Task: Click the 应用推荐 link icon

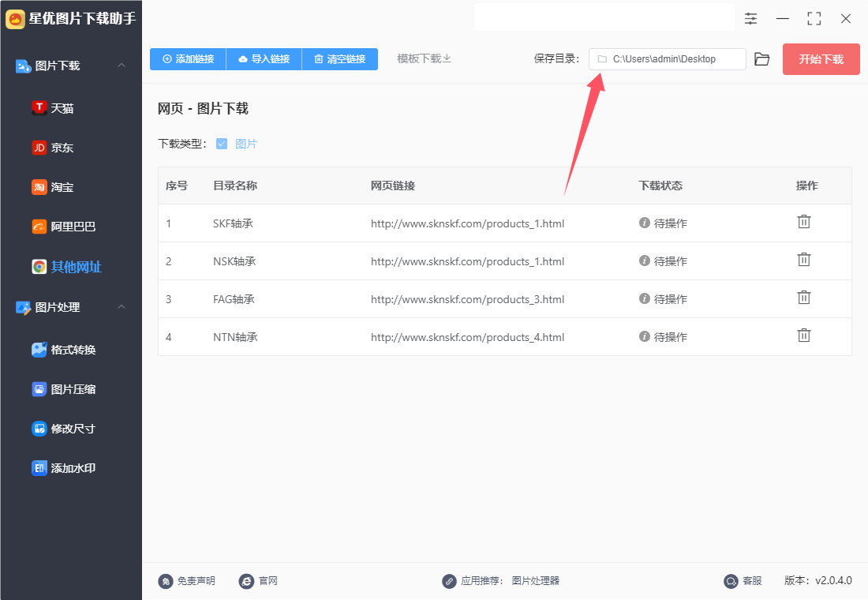Action: tap(449, 581)
